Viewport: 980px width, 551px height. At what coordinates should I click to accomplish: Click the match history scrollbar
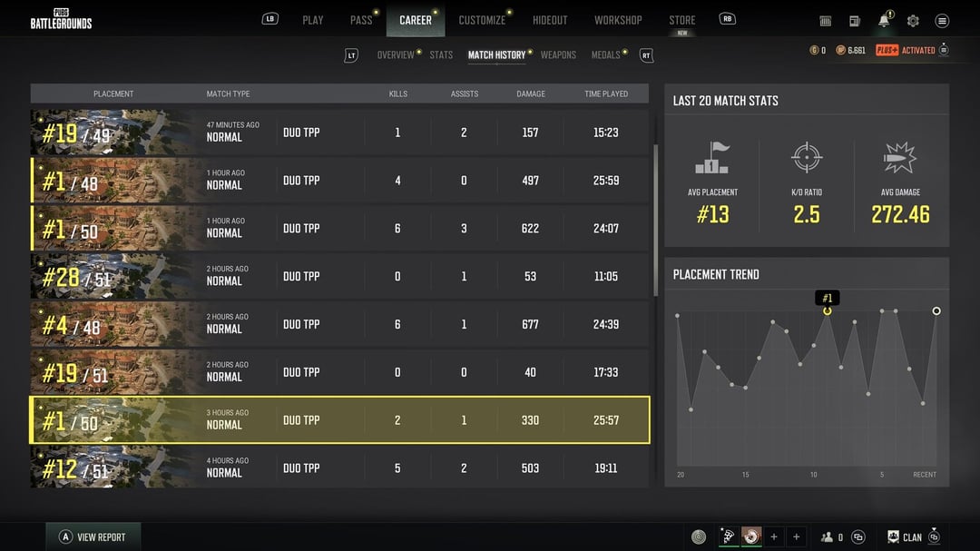tap(655, 218)
